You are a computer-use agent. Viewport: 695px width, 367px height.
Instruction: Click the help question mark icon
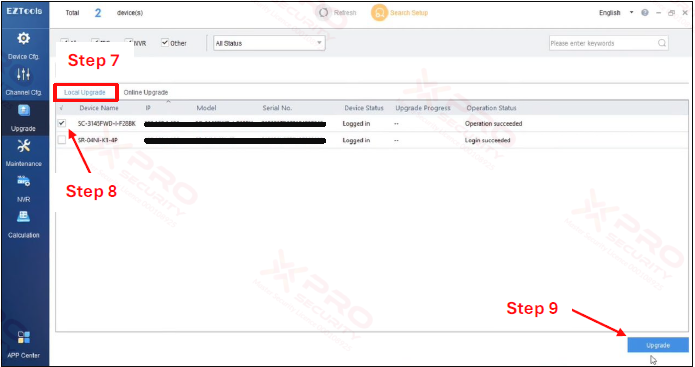[x=645, y=13]
